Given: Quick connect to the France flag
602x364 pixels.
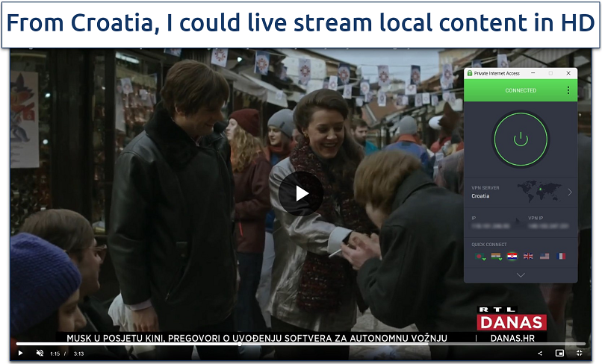Looking at the screenshot, I should click(x=561, y=257).
